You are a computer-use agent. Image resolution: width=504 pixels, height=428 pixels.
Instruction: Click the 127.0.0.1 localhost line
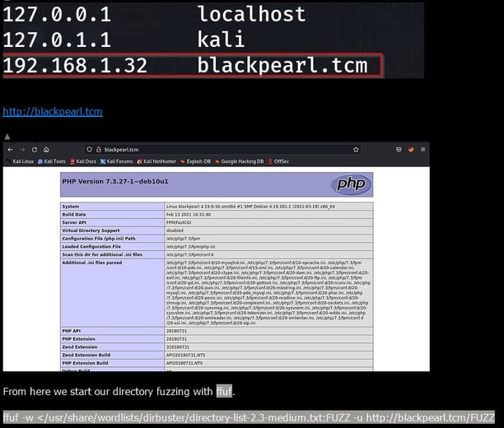coord(154,15)
